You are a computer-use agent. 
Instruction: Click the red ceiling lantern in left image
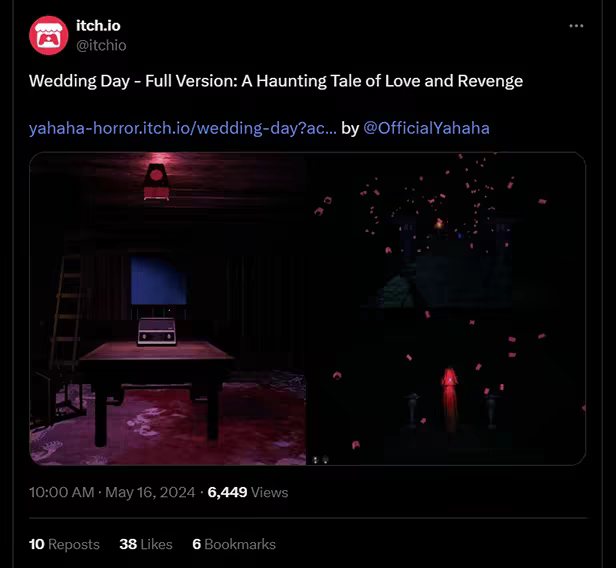(x=156, y=181)
